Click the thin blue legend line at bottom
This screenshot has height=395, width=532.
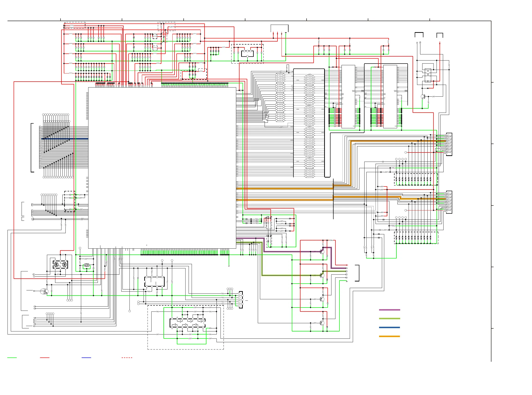tap(86, 357)
